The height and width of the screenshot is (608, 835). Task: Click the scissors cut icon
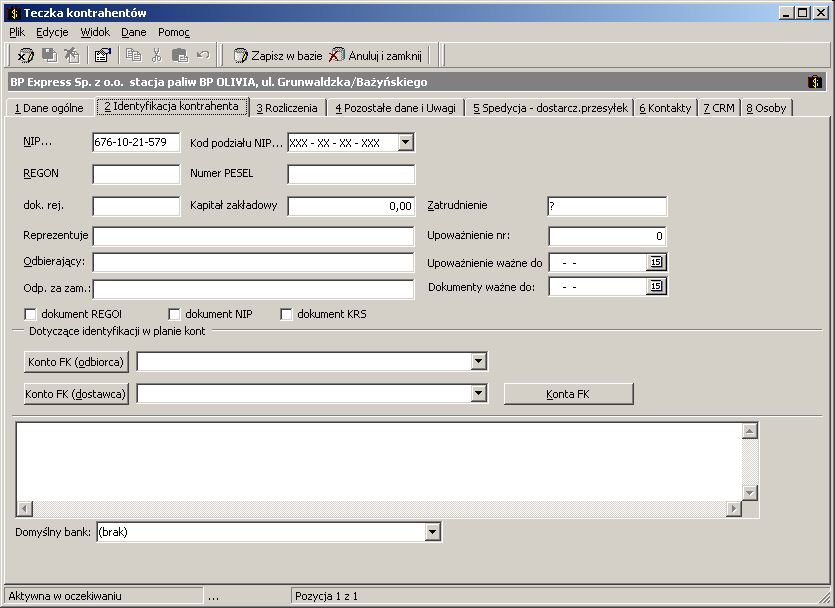[x=157, y=55]
